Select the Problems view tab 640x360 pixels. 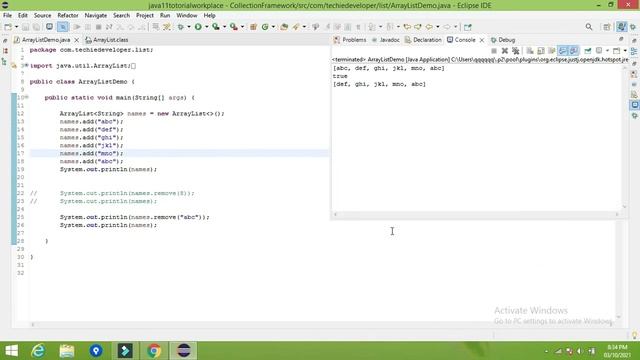[350, 40]
